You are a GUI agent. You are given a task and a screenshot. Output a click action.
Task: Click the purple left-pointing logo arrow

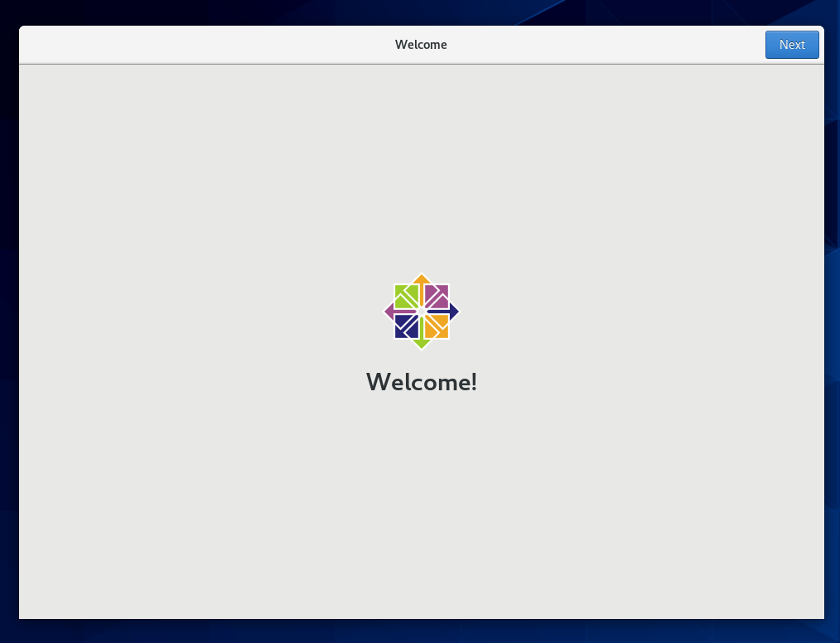point(392,311)
